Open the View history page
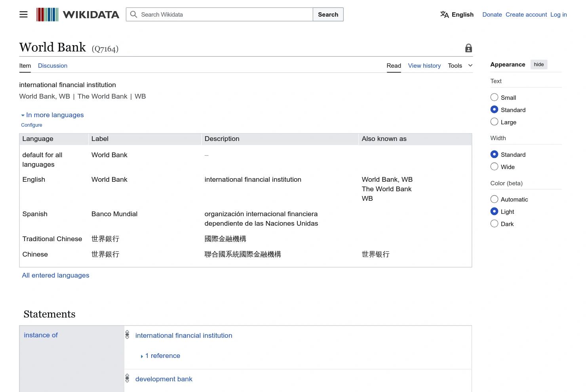The width and height of the screenshot is (588, 392). (x=424, y=65)
